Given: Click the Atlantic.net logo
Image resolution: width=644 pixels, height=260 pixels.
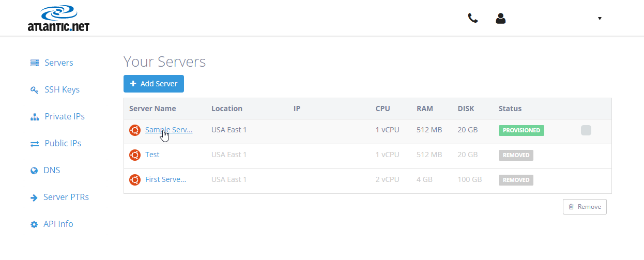Looking at the screenshot, I should [x=58, y=19].
